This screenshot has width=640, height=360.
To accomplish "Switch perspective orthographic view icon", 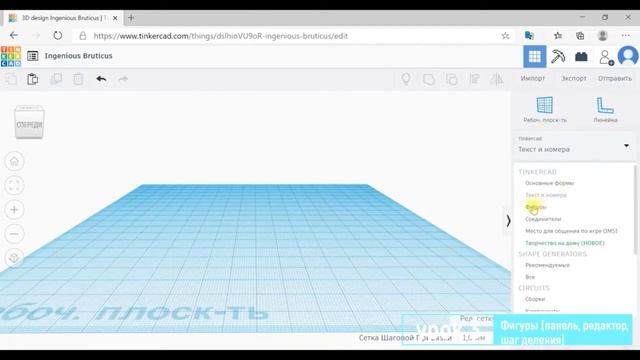I will [14, 258].
